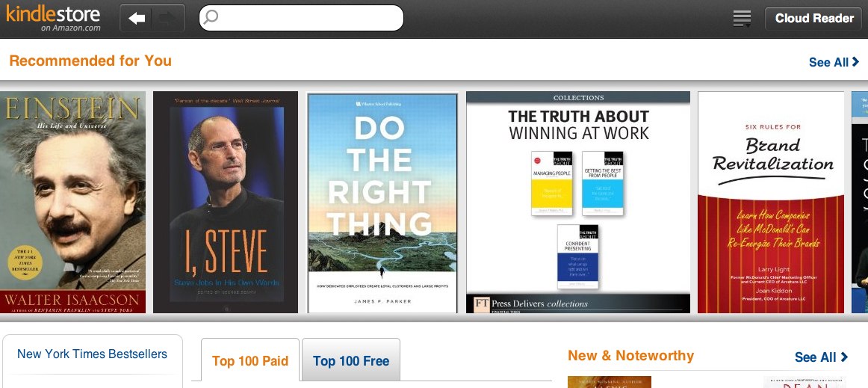The height and width of the screenshot is (388, 868).
Task: Click the back arrow navigation button
Action: coord(136,18)
